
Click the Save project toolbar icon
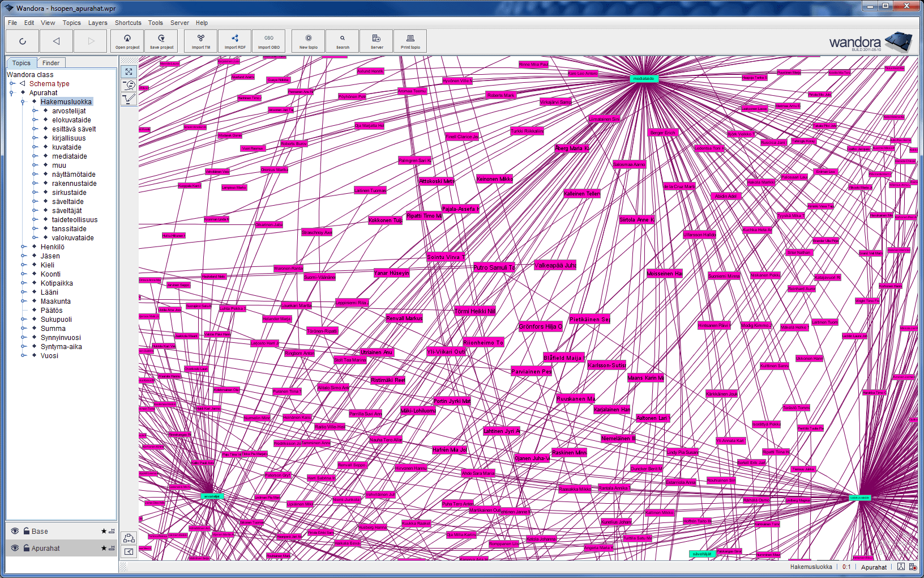161,41
